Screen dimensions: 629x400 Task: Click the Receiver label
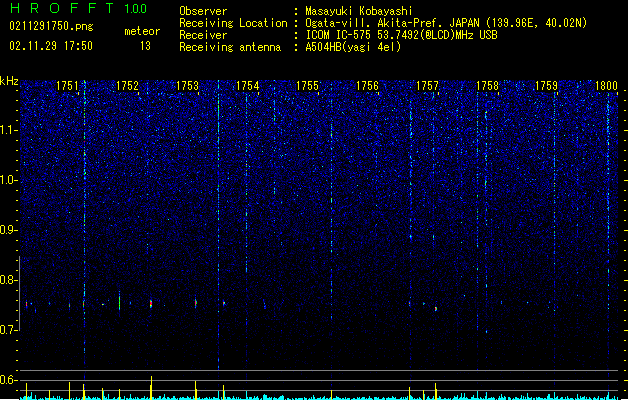pos(203,35)
